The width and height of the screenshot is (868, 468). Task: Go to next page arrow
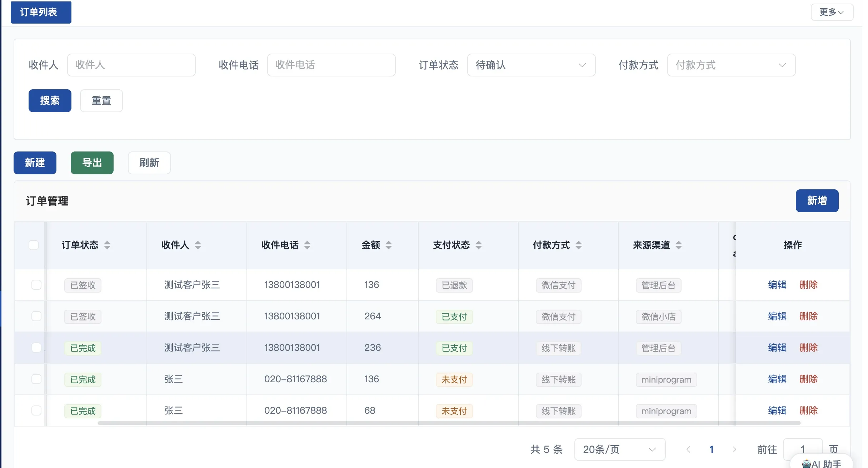click(734, 449)
